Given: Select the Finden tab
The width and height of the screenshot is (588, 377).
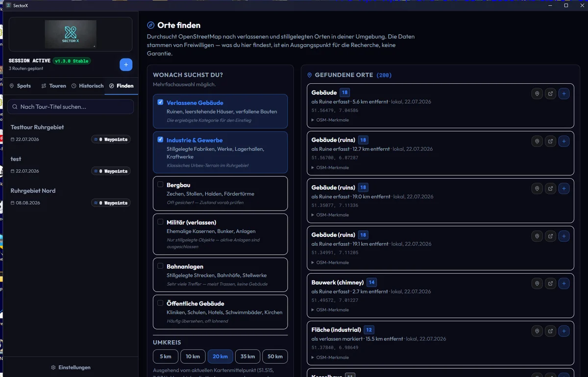Looking at the screenshot, I should pos(121,86).
